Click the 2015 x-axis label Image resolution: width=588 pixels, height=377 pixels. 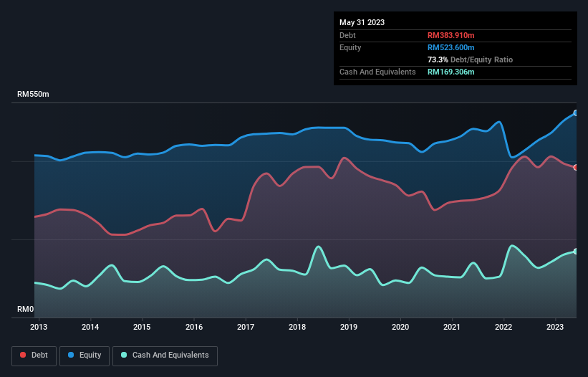pos(142,327)
